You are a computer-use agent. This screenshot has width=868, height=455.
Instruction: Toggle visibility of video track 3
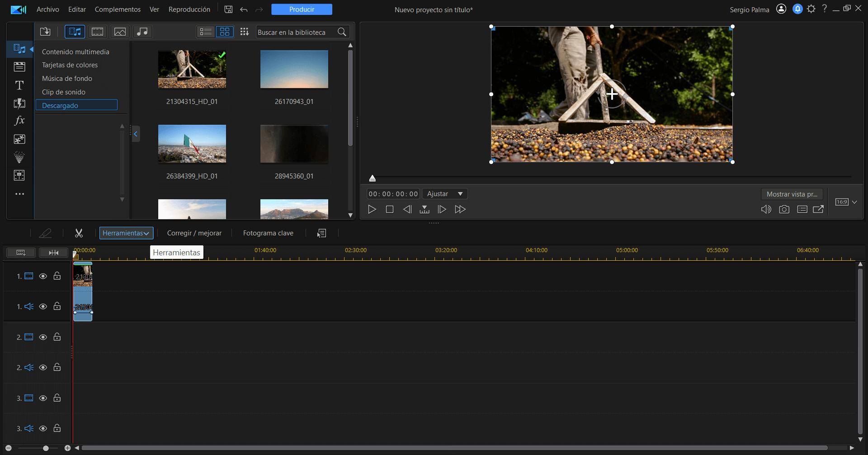tap(43, 398)
